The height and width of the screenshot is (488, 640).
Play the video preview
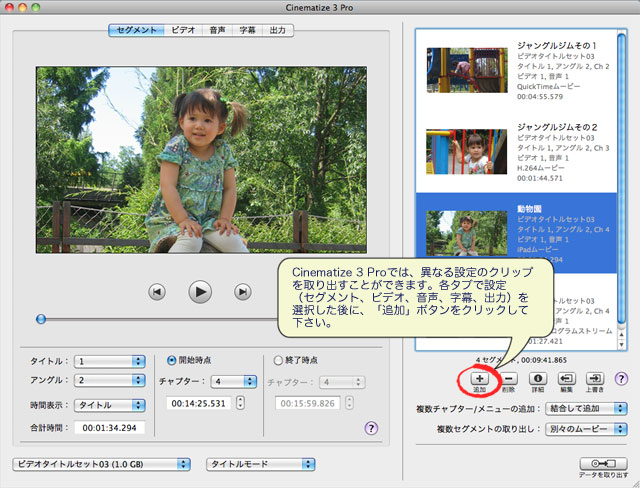pyautogui.click(x=200, y=292)
